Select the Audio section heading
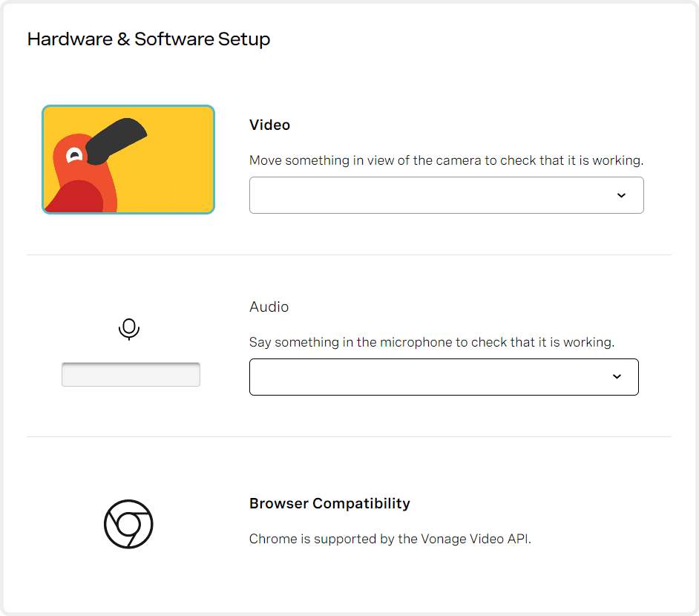This screenshot has width=699, height=616. point(269,307)
